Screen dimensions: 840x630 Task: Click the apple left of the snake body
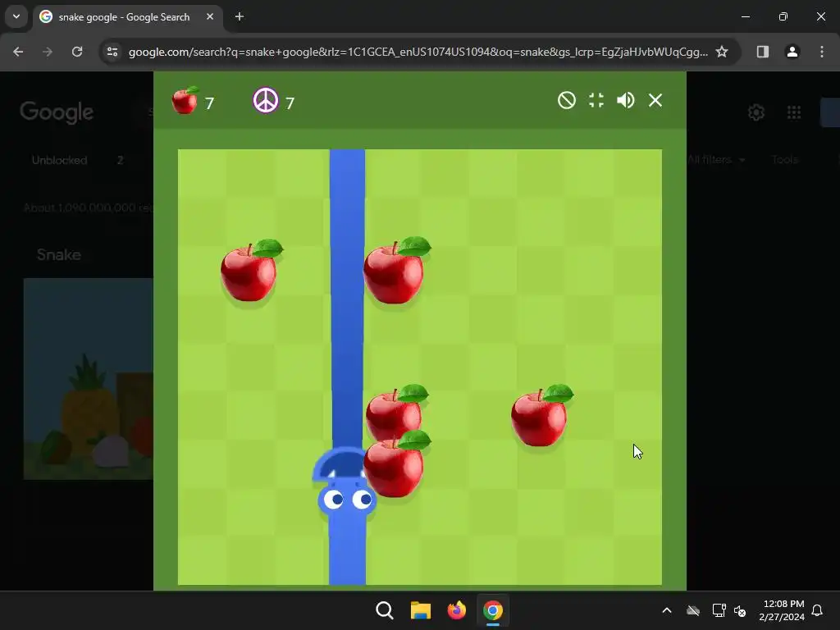tap(251, 271)
